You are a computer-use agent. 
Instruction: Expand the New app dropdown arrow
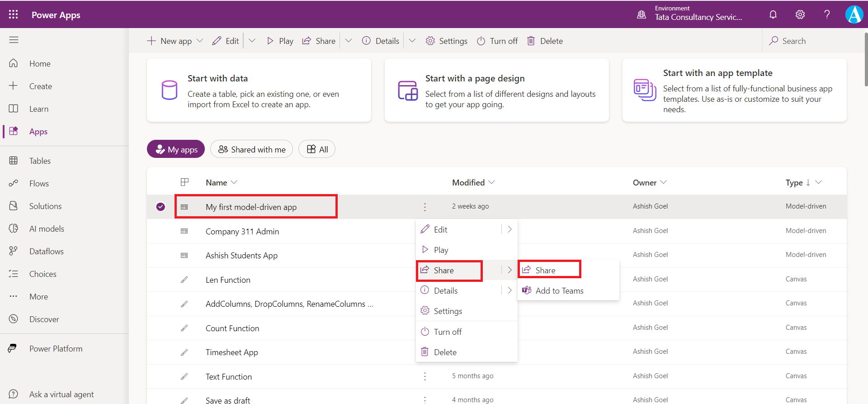tap(200, 41)
